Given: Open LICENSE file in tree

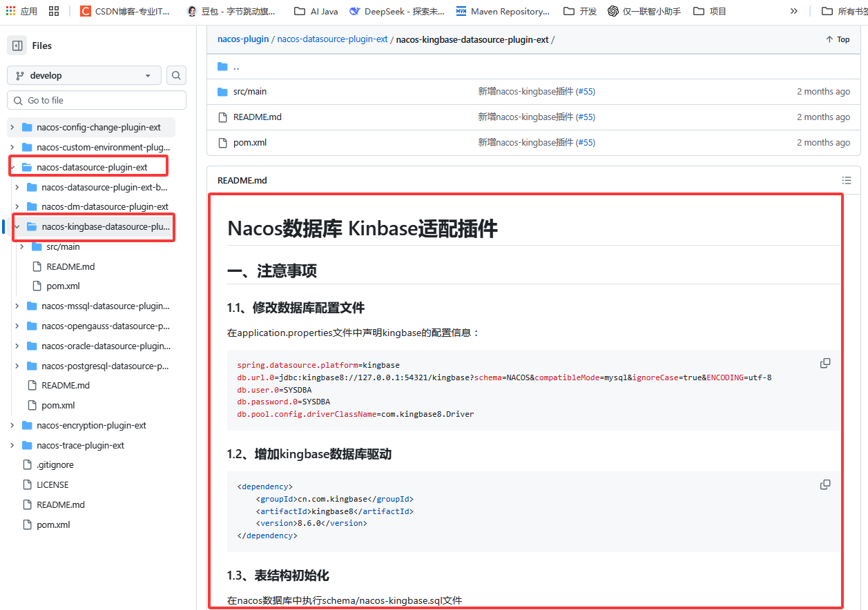Looking at the screenshot, I should (x=52, y=484).
